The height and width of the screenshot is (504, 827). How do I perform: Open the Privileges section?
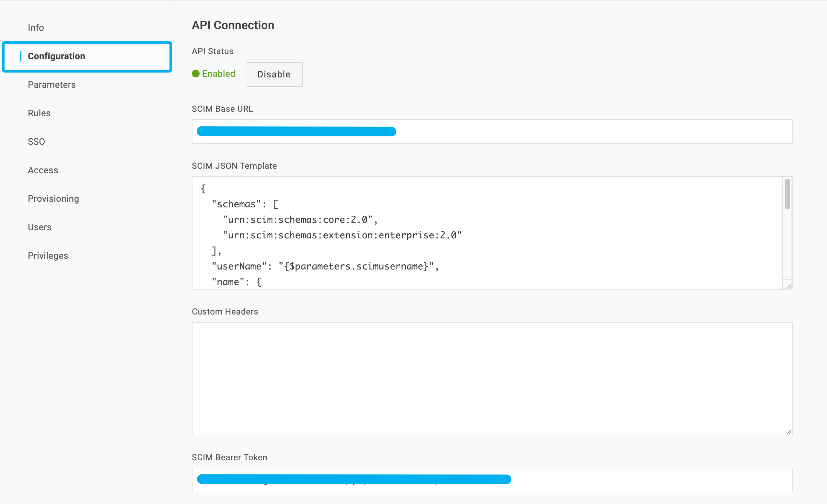coord(48,255)
